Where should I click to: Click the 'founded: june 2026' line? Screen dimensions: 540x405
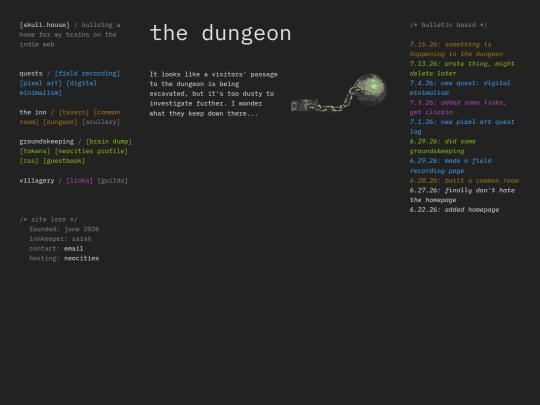click(x=64, y=229)
